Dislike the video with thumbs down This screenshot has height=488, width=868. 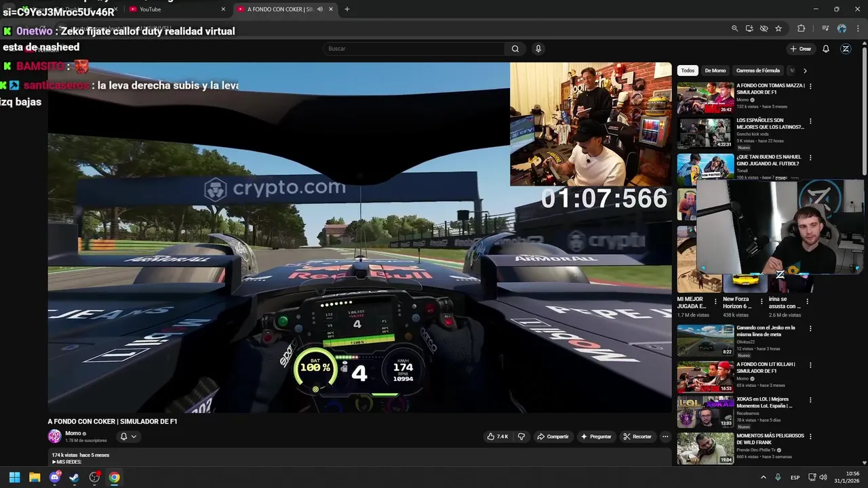click(521, 436)
